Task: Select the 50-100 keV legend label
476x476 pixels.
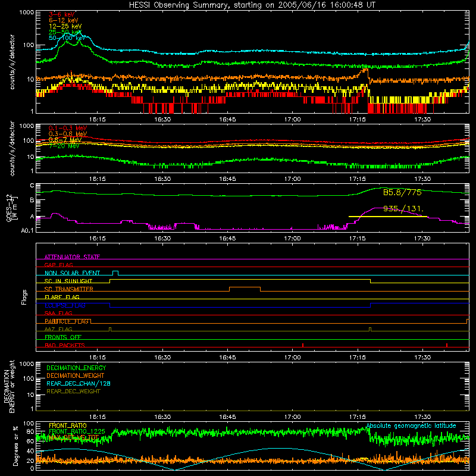Action: pos(67,38)
